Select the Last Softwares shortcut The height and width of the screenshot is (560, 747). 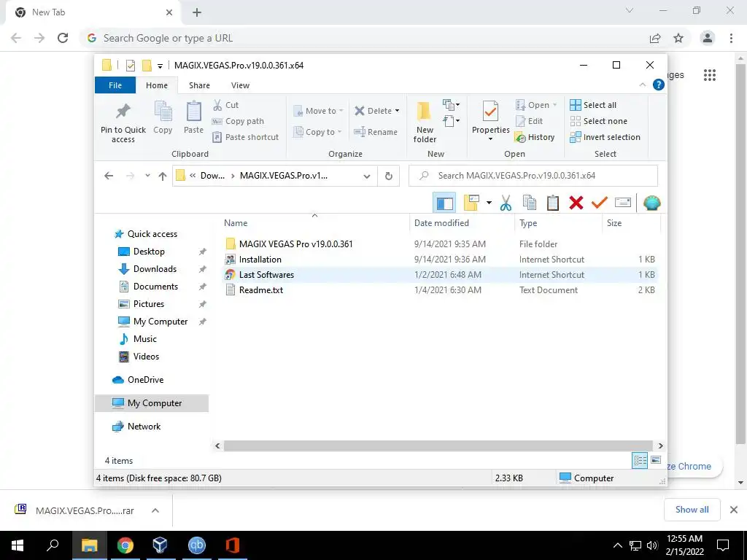click(266, 275)
